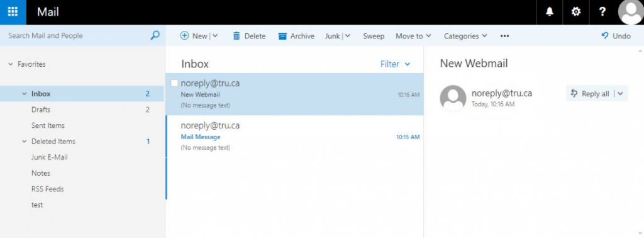Click the search magnifier icon
The width and height of the screenshot is (644, 238).
click(155, 36)
